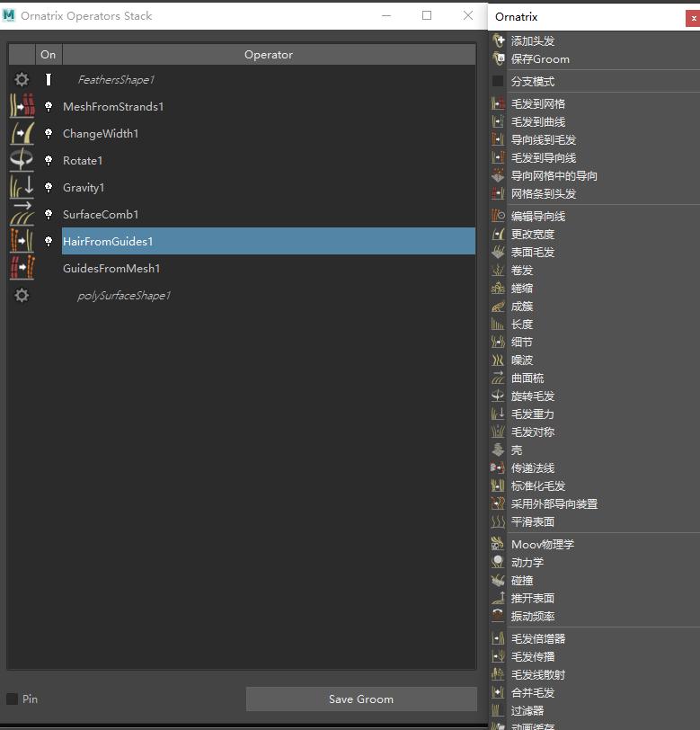Choose 编辑导向线 from the Ornatrix menu
Screen dimensions: 700x730
pos(538,217)
